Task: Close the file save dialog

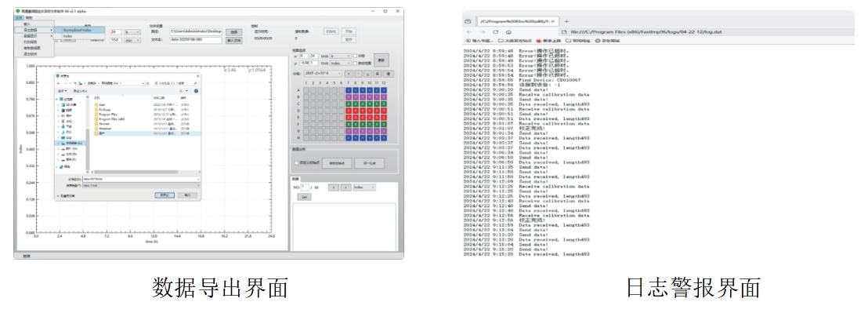Action: [197, 75]
